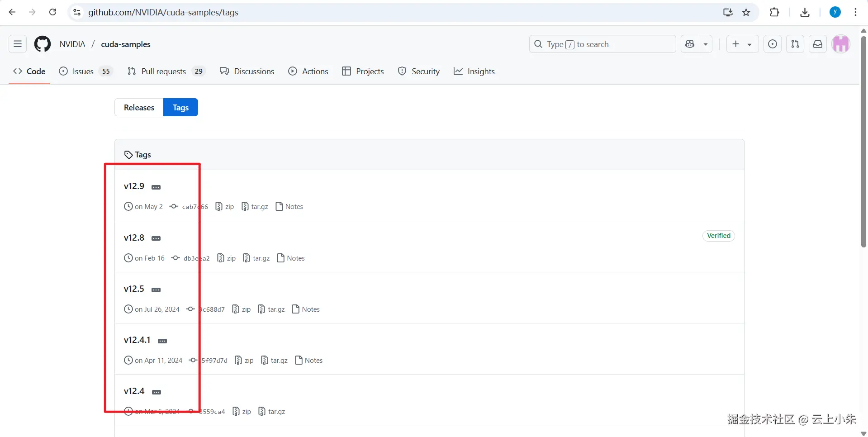868x437 pixels.
Task: Open the Actions tab
Action: click(308, 71)
